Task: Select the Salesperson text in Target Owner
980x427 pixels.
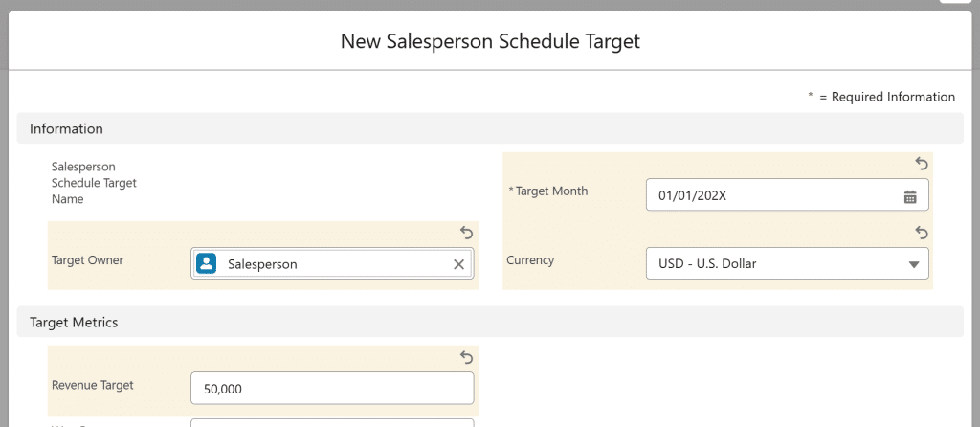Action: tap(262, 264)
